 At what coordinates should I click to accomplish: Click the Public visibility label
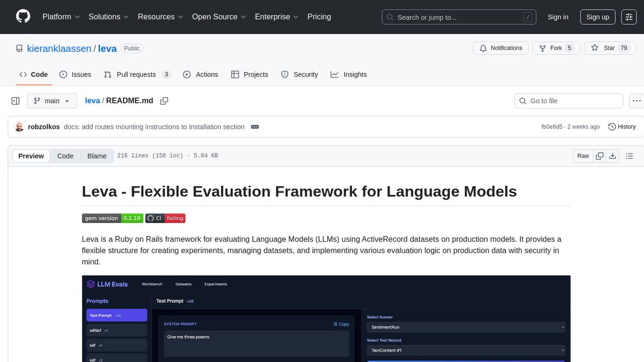click(x=132, y=48)
